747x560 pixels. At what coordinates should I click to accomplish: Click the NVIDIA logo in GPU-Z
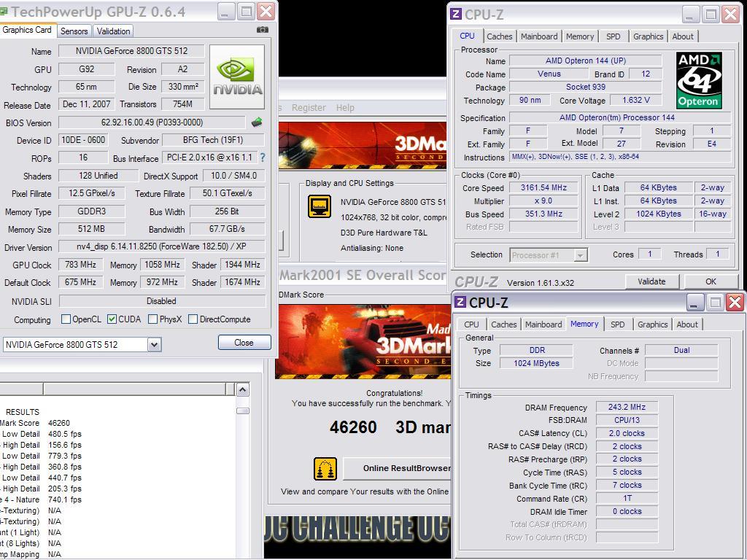237,77
